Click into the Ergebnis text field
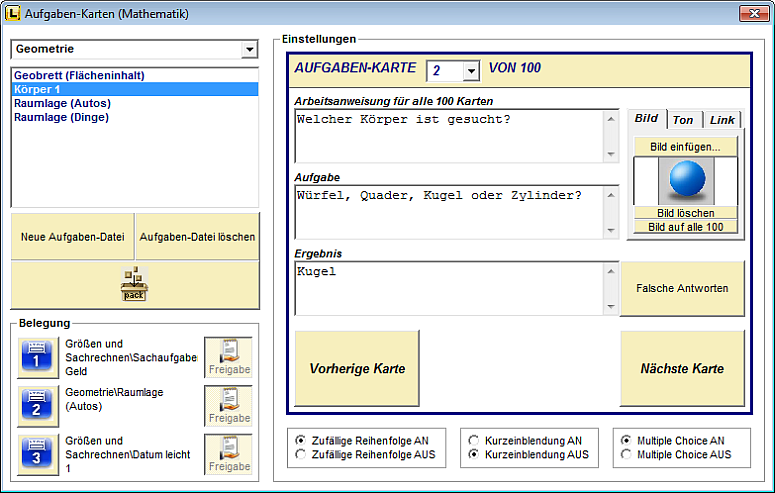The image size is (775, 493). tap(449, 288)
